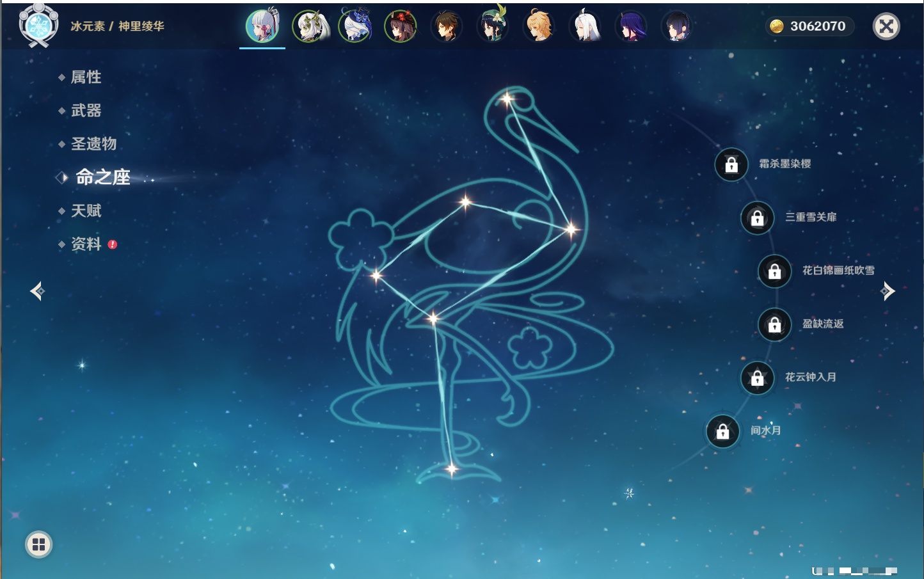
Task: Select the blond Traveler avatar
Action: 539,27
